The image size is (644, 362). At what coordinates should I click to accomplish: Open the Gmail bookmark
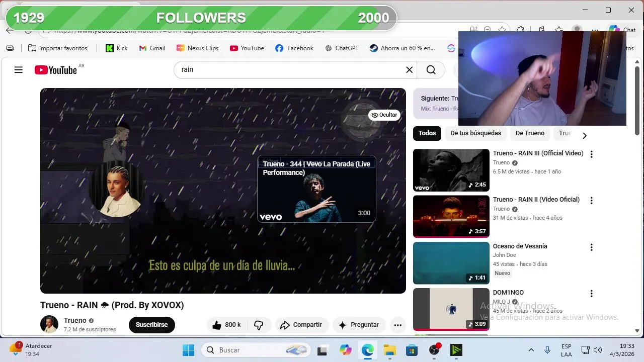point(152,48)
